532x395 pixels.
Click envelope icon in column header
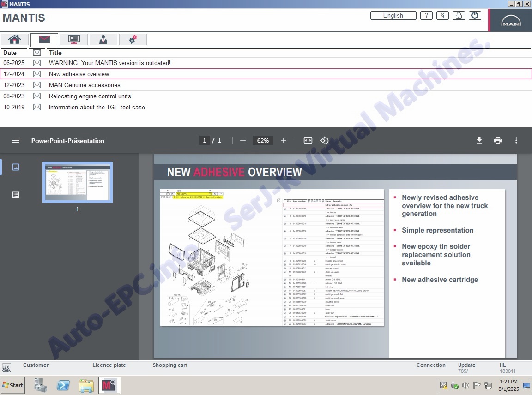37,53
